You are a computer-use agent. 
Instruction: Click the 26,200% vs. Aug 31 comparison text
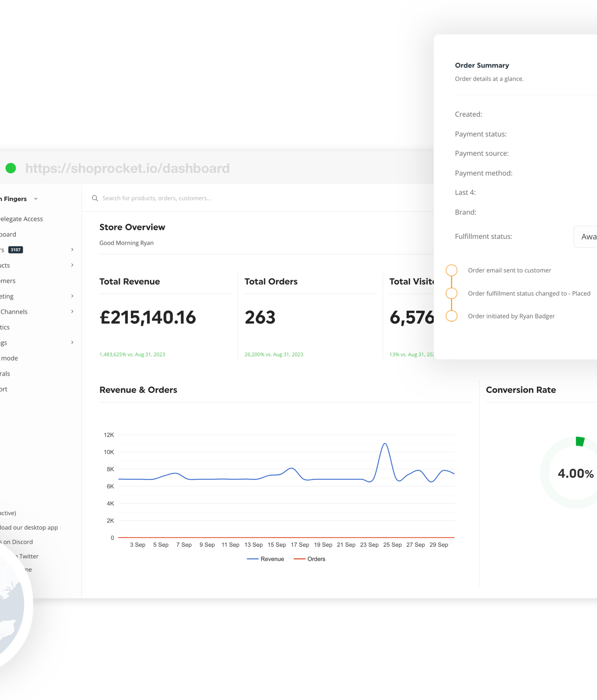tap(274, 355)
